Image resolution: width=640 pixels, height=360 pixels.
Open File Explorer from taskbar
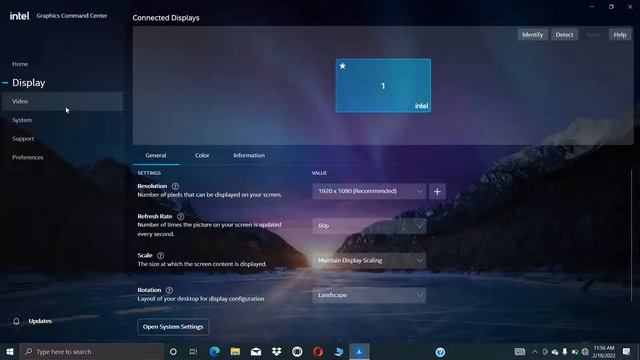tap(235, 351)
